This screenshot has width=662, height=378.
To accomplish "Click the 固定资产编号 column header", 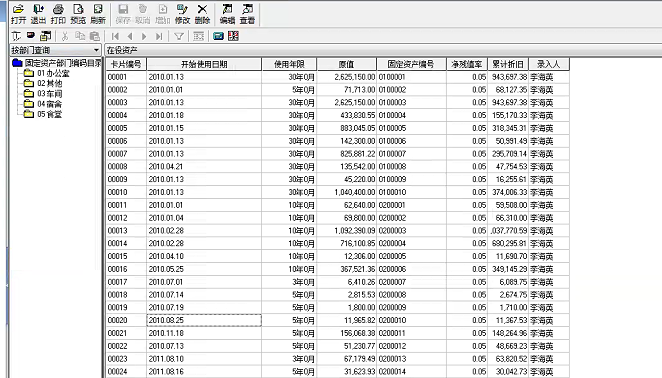I will [411, 64].
